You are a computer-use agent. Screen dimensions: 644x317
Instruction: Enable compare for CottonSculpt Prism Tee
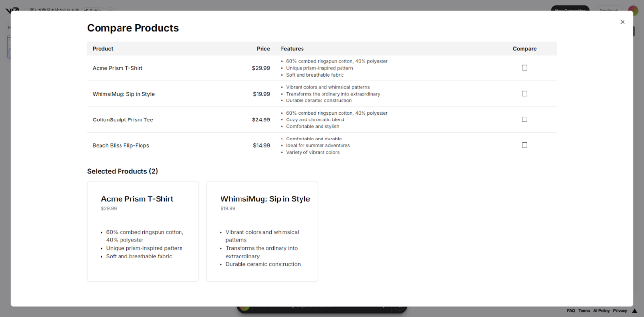point(524,119)
